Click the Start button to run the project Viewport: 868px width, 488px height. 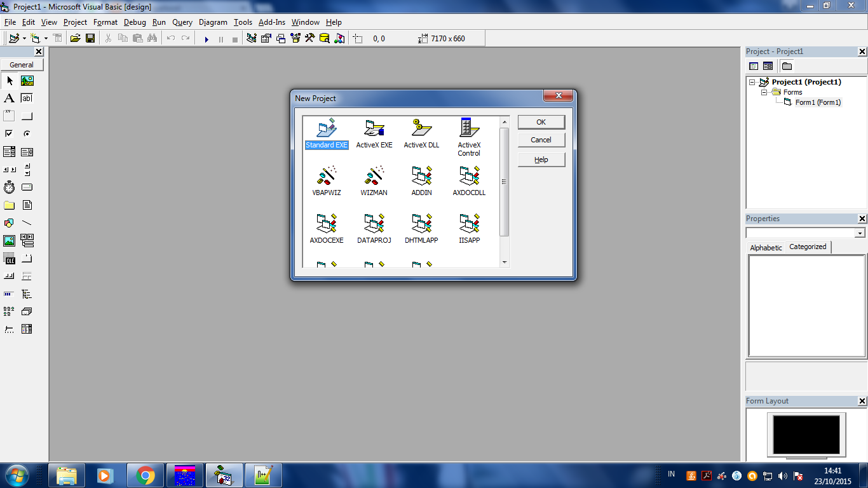click(207, 38)
